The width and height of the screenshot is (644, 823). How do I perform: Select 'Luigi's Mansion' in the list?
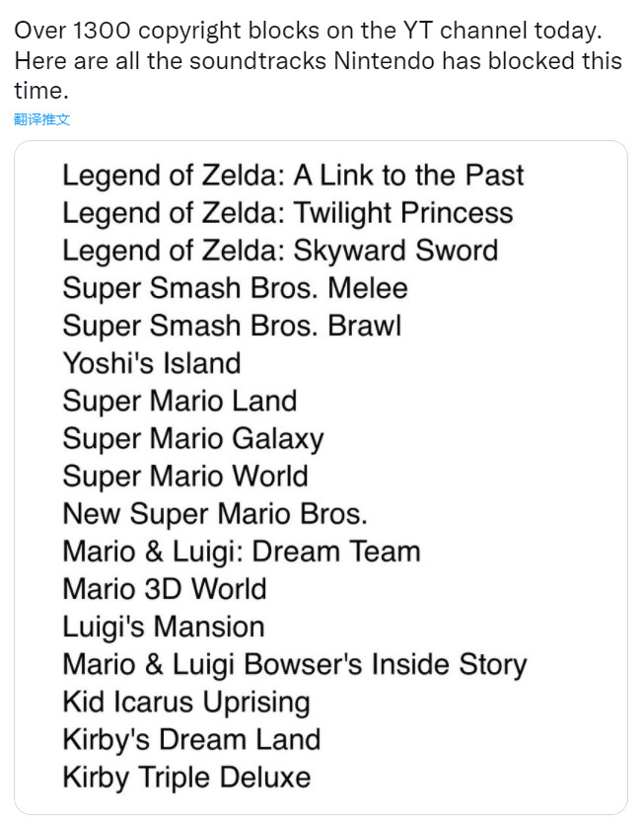[163, 627]
